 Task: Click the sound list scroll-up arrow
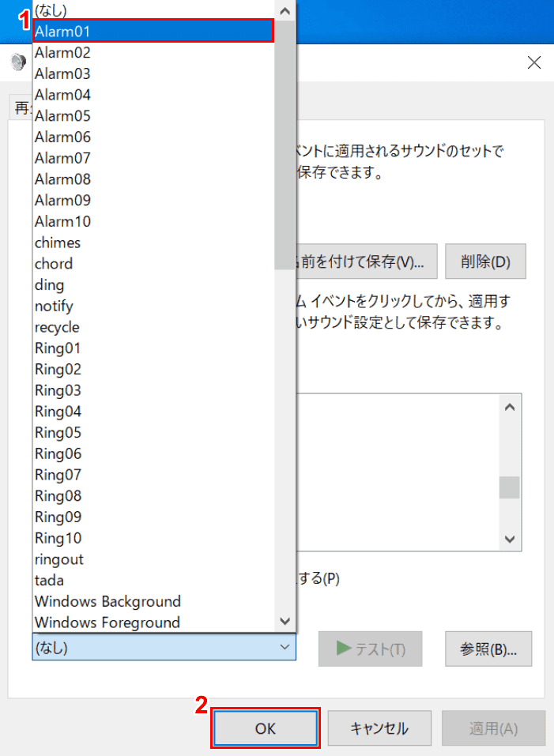[285, 10]
